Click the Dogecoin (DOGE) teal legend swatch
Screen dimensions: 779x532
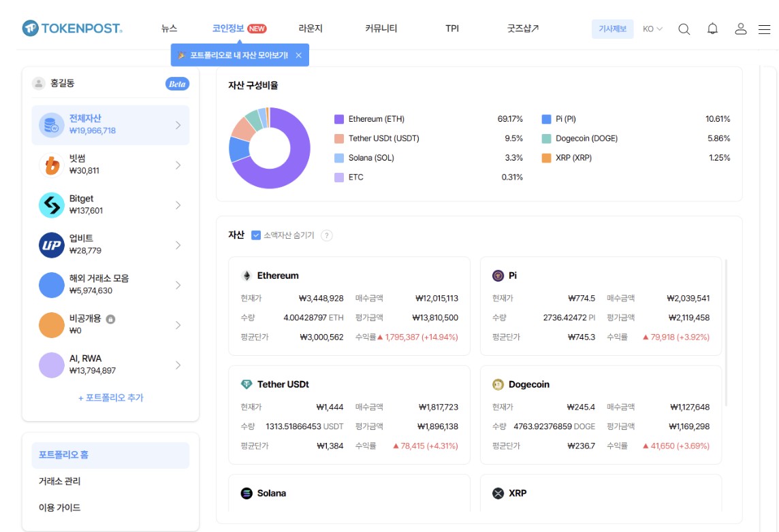coord(546,139)
